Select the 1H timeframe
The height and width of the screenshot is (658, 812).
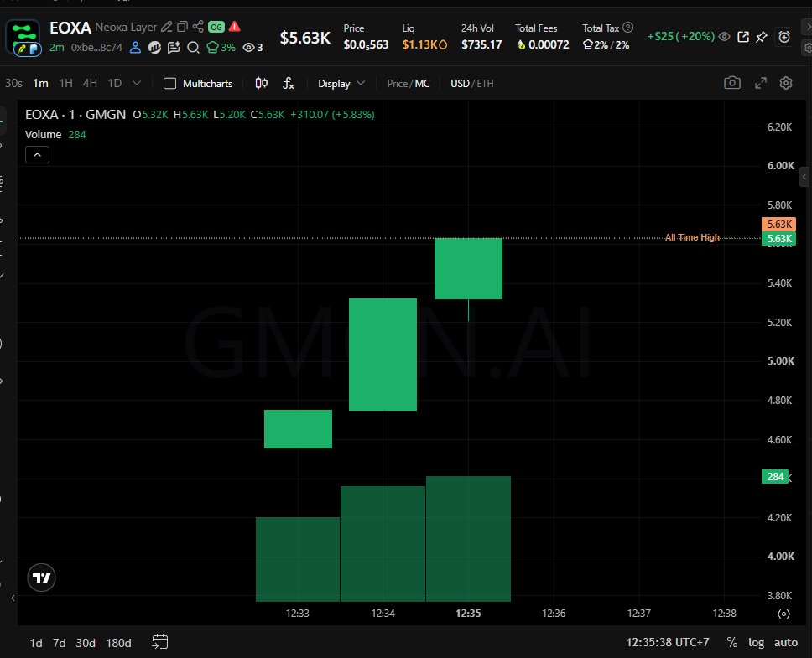65,83
